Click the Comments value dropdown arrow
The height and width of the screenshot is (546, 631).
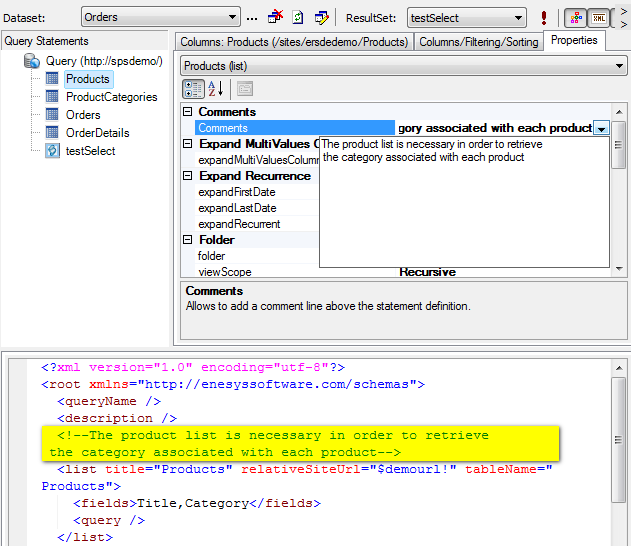click(x=601, y=129)
